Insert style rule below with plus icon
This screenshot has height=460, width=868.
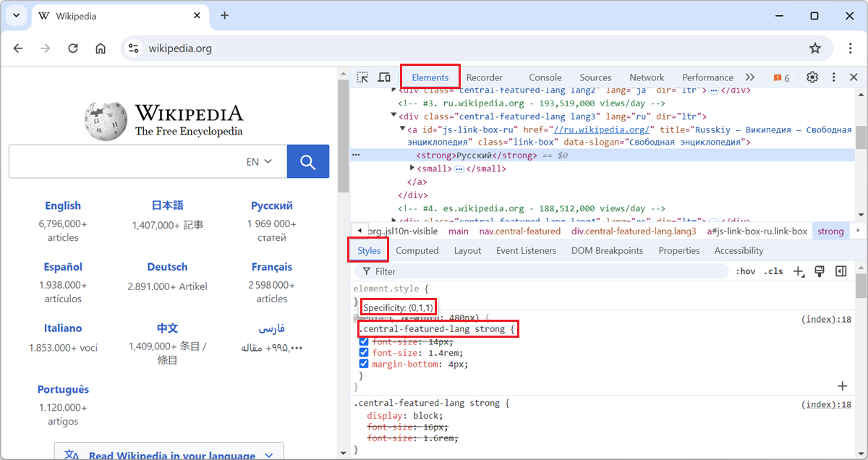coord(842,386)
